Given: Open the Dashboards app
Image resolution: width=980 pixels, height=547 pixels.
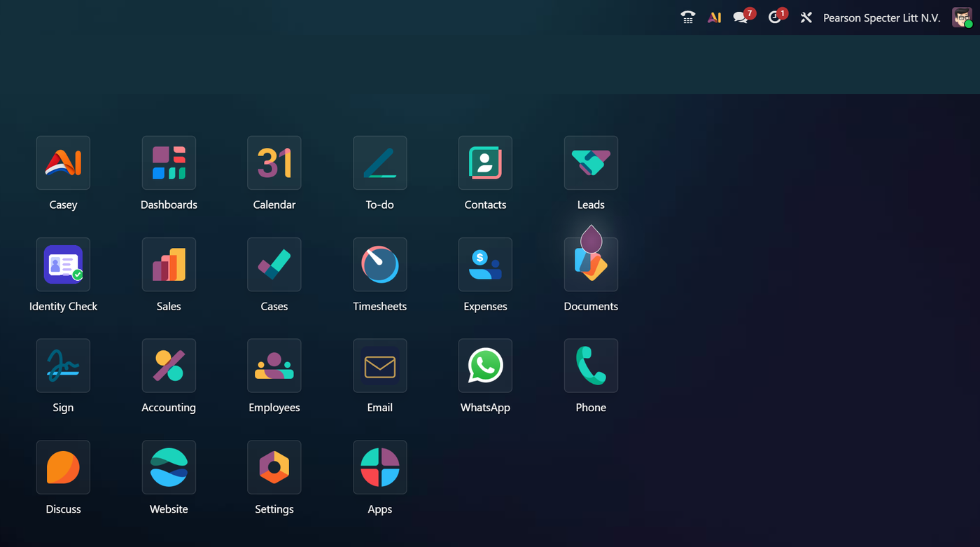Looking at the screenshot, I should coord(169,162).
